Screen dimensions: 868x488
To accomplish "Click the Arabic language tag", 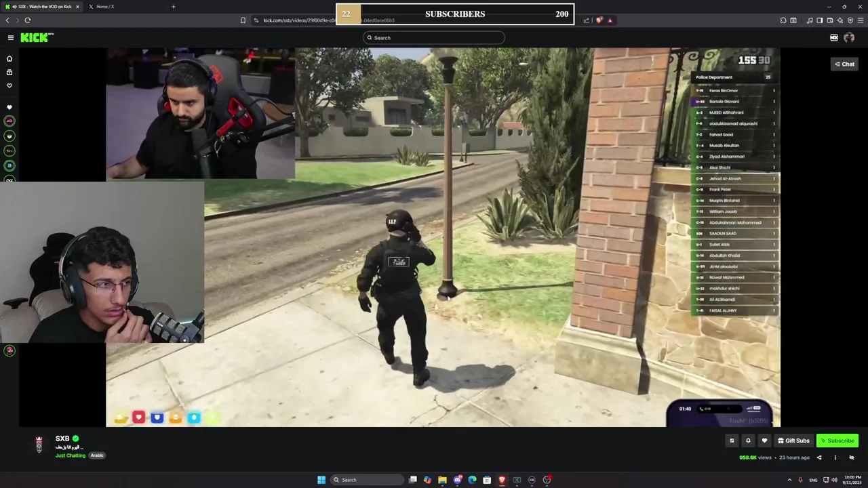I will [98, 455].
